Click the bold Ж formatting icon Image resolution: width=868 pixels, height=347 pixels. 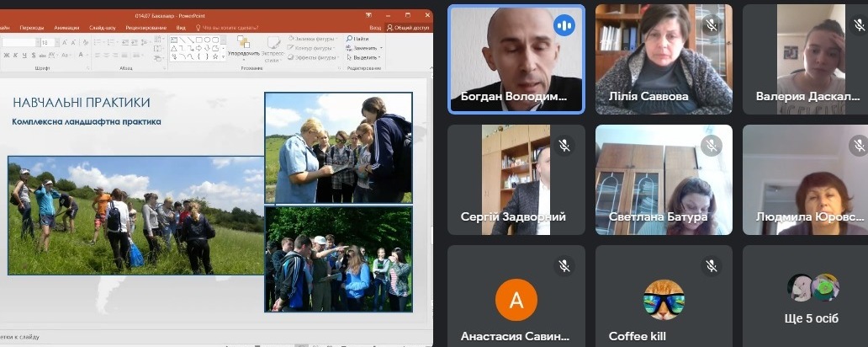pyautogui.click(x=6, y=55)
